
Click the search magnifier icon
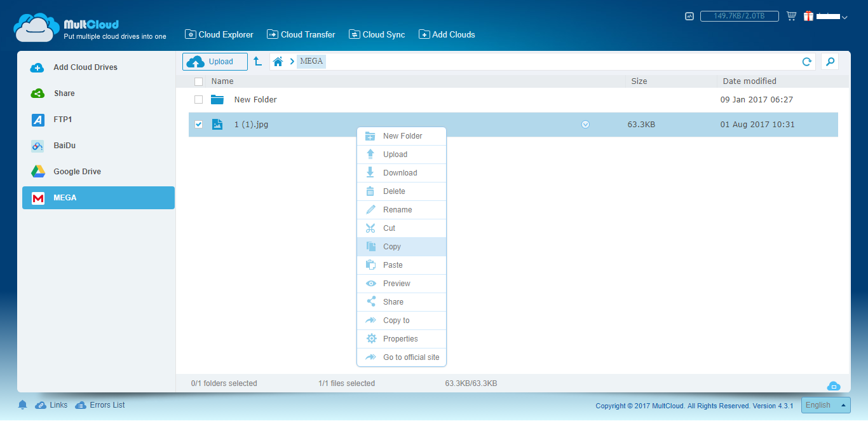[x=829, y=62]
